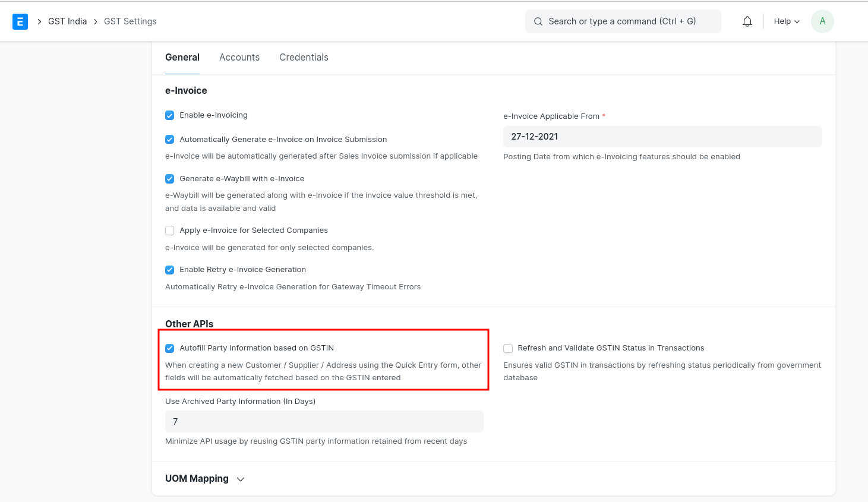This screenshot has width=868, height=502.
Task: Check Refresh and Validate GSTIN Status in Transactions
Action: pyautogui.click(x=508, y=348)
